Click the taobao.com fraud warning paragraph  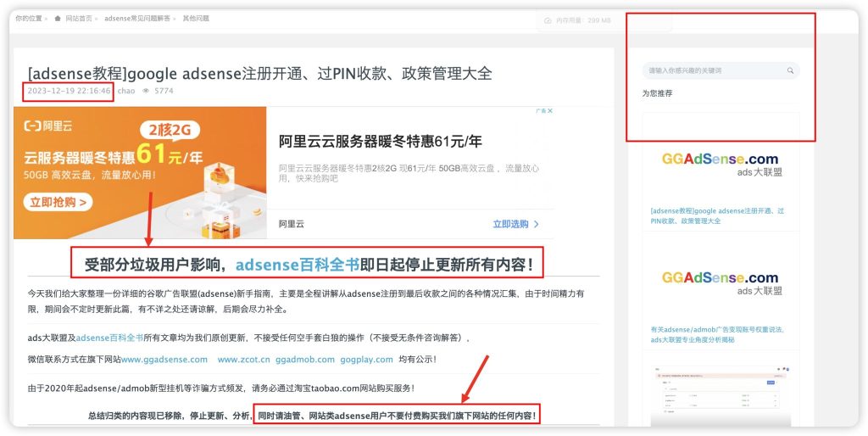click(221, 388)
